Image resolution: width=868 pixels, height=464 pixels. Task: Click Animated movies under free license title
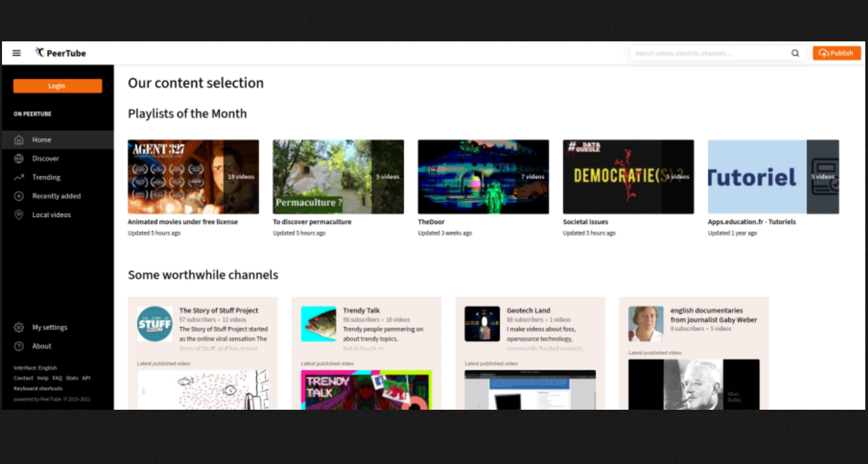(x=183, y=222)
